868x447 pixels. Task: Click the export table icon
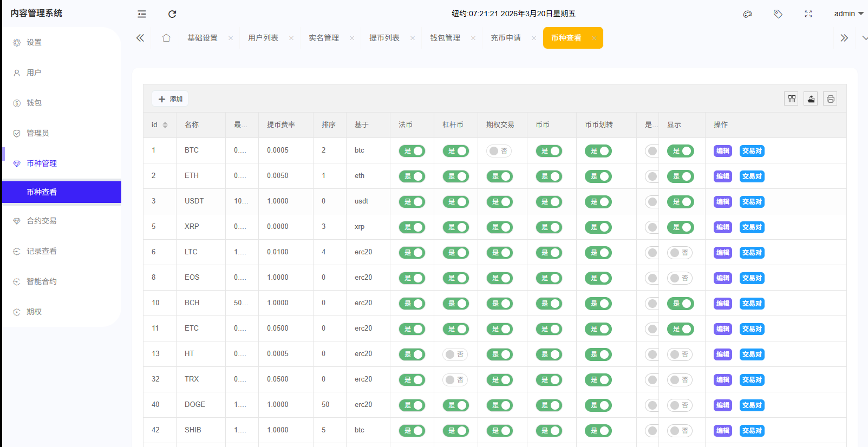tap(811, 98)
